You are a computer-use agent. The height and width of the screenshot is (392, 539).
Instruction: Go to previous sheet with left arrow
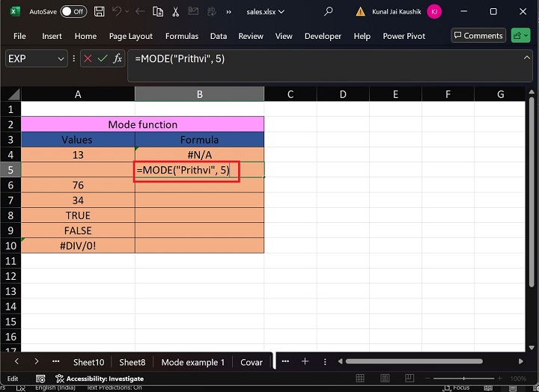(16, 361)
